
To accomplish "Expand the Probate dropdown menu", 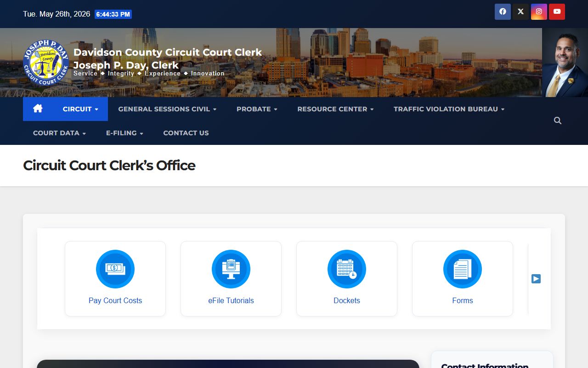I will tap(257, 109).
